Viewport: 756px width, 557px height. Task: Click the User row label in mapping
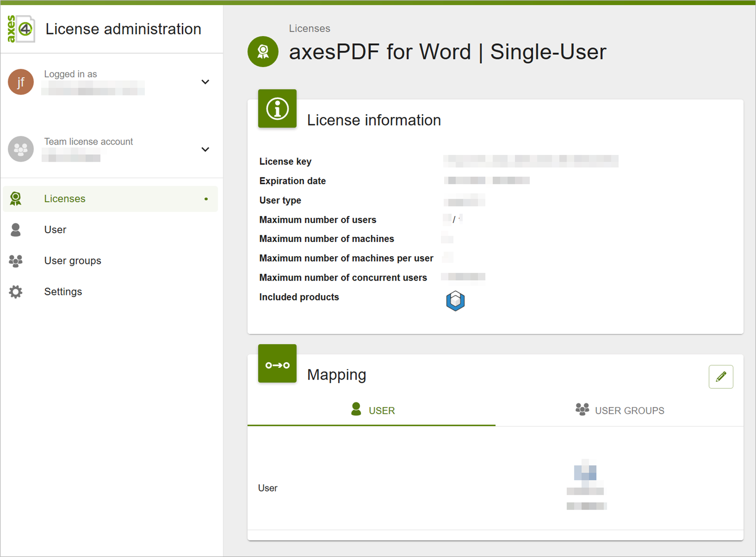click(x=268, y=488)
